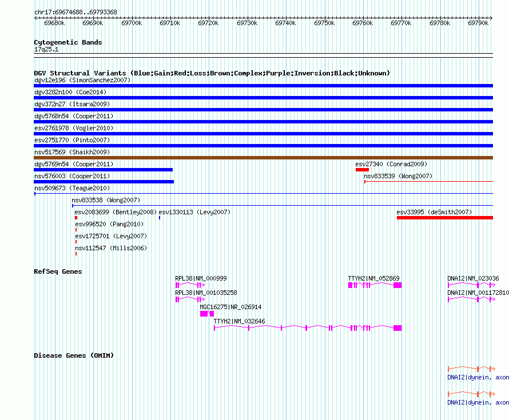The width and height of the screenshot is (509, 420).
Task: Open the esv27340 (Conrad2009) label
Action: point(391,164)
